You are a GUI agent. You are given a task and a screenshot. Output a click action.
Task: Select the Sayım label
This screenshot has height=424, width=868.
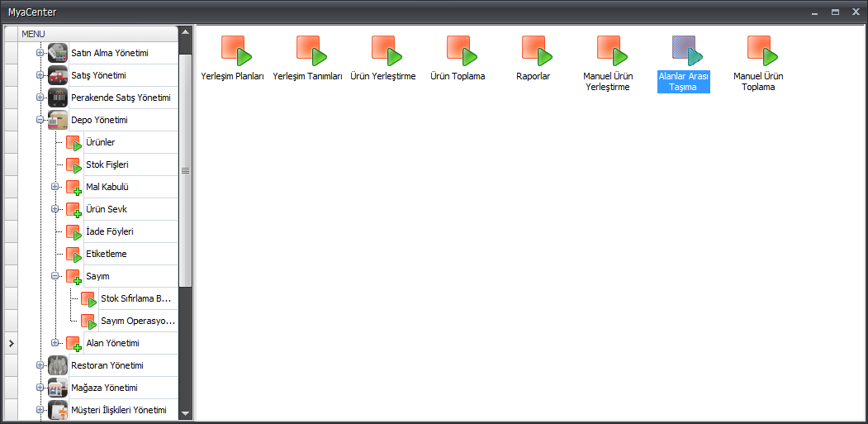[x=97, y=276]
